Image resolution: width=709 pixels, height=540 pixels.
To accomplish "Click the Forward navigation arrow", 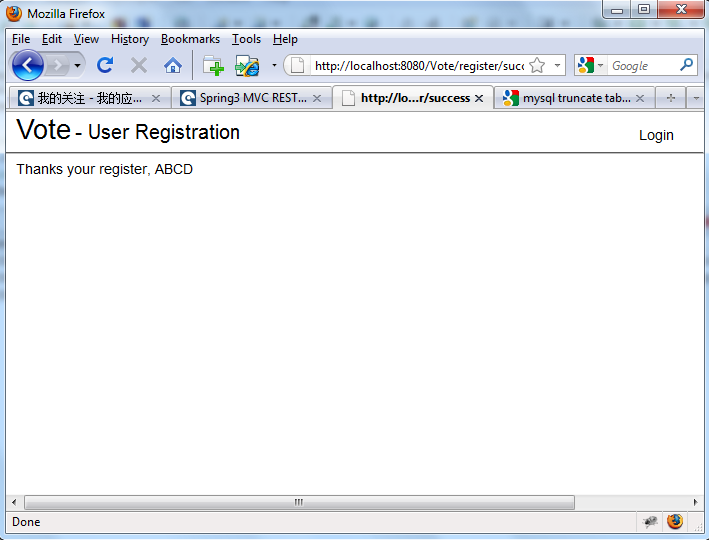I will click(58, 66).
